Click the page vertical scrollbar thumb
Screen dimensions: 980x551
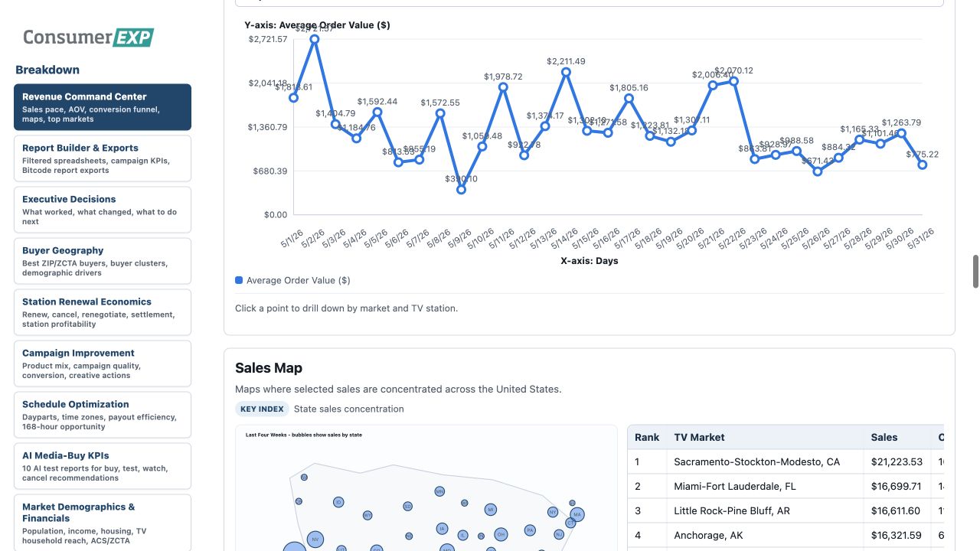coord(975,272)
